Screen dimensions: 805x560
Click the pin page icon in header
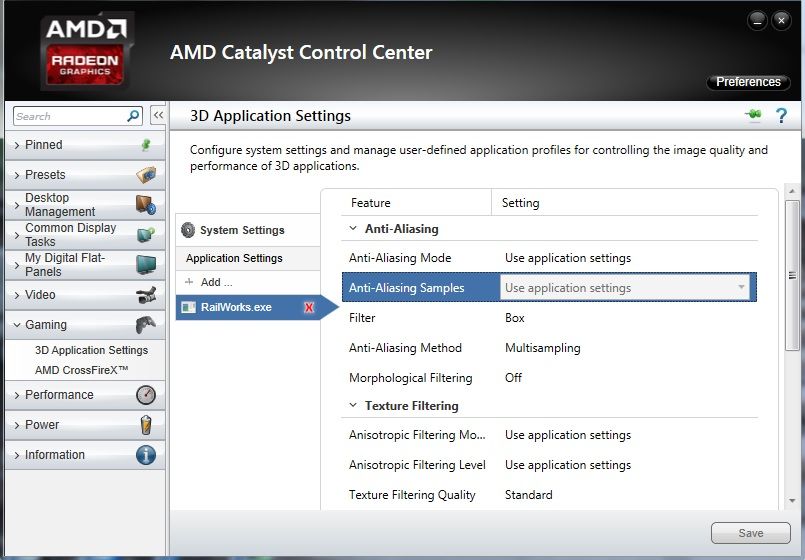tap(753, 115)
